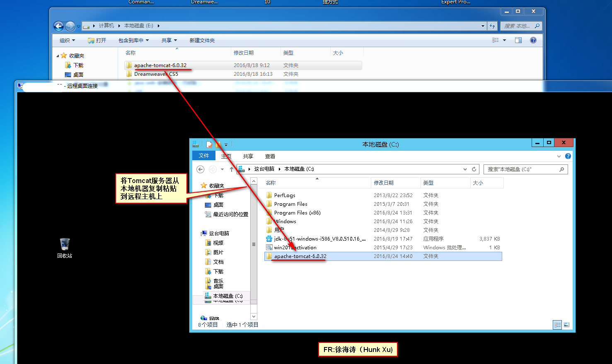Open E: address bar history dropdown

point(483,26)
